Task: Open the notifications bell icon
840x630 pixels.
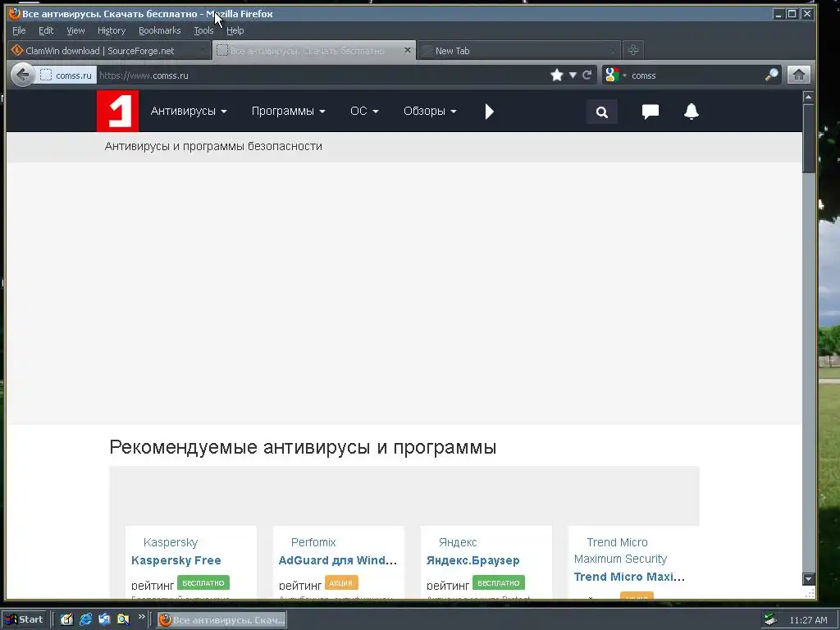Action: 691,112
